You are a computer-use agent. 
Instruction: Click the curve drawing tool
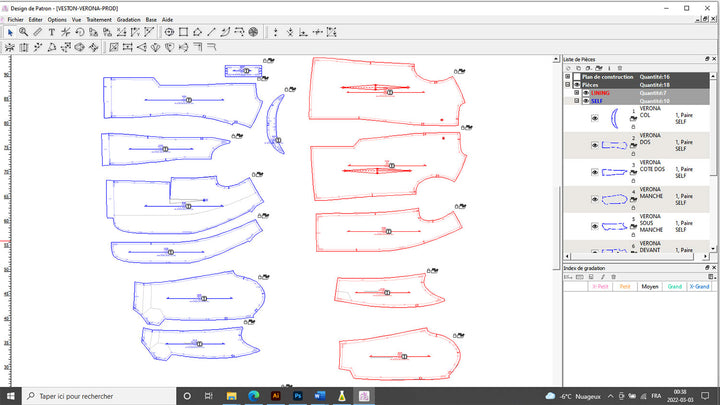225,32
